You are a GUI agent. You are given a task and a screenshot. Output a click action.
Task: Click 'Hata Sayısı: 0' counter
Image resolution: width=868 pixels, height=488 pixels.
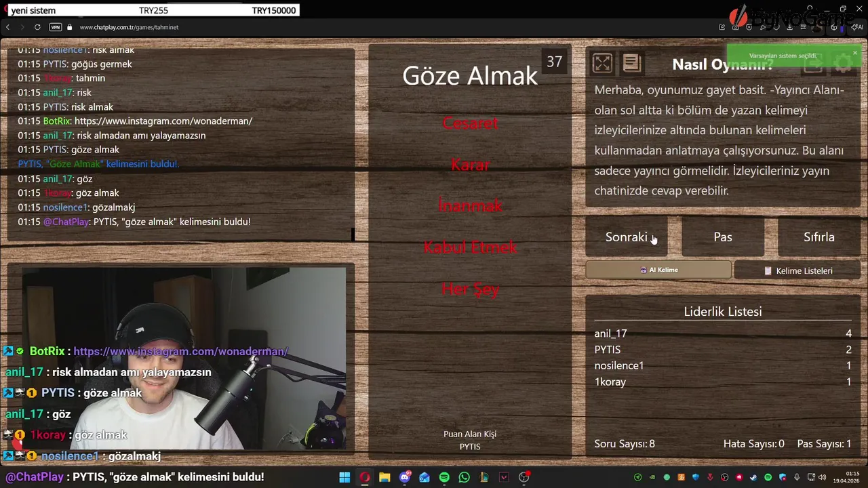(754, 444)
